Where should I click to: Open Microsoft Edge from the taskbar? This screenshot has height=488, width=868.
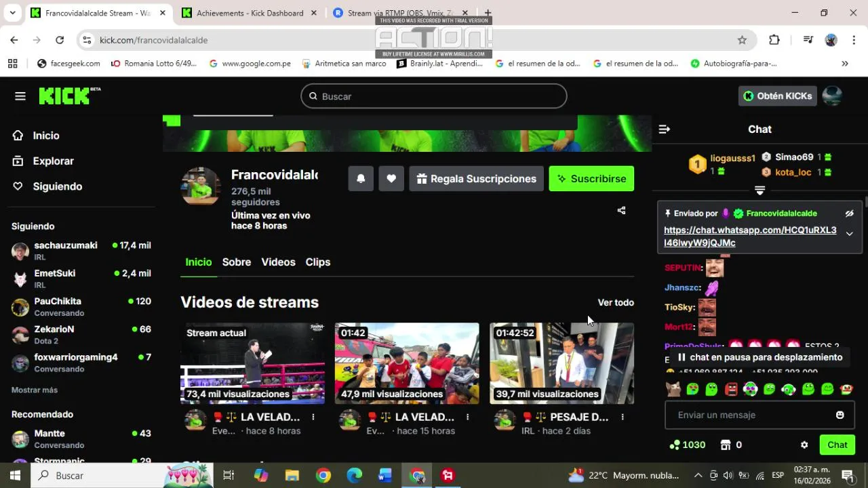click(355, 475)
